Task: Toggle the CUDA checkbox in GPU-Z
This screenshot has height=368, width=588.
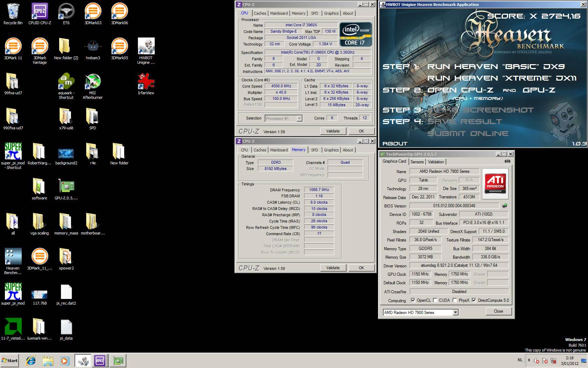Action: 435,300
